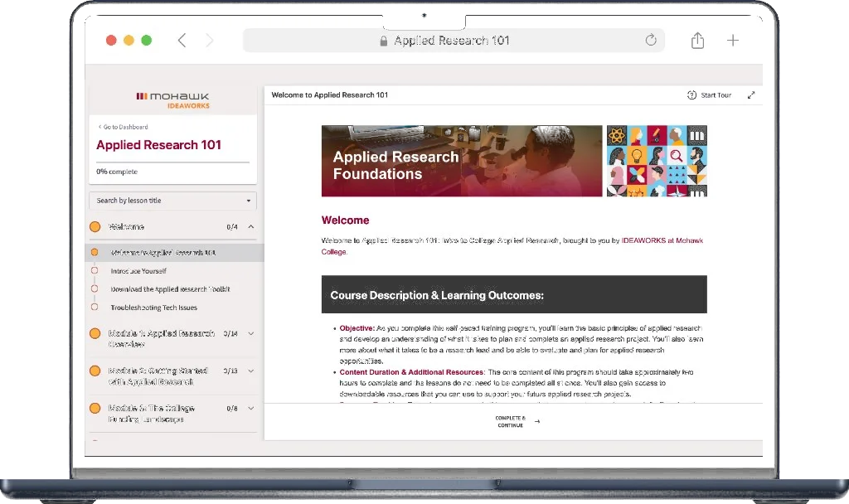
Task: Open a new tab with plus icon
Action: tap(733, 41)
